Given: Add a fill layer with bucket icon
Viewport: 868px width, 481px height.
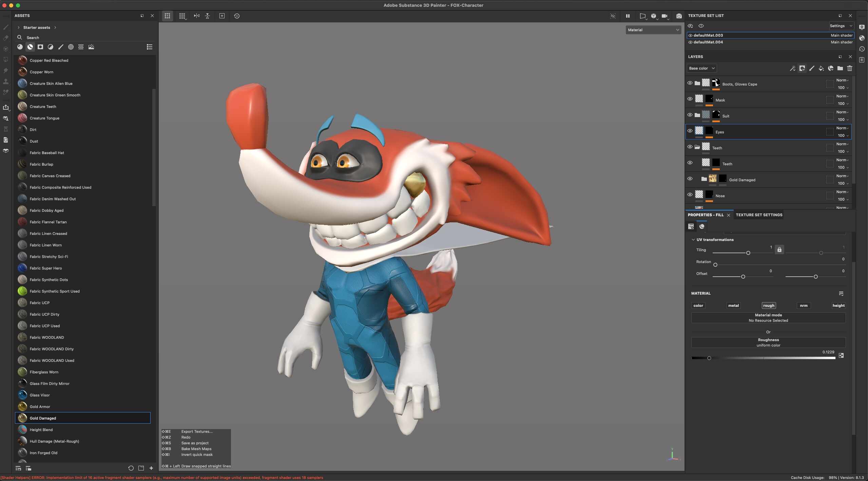Looking at the screenshot, I should click(821, 68).
